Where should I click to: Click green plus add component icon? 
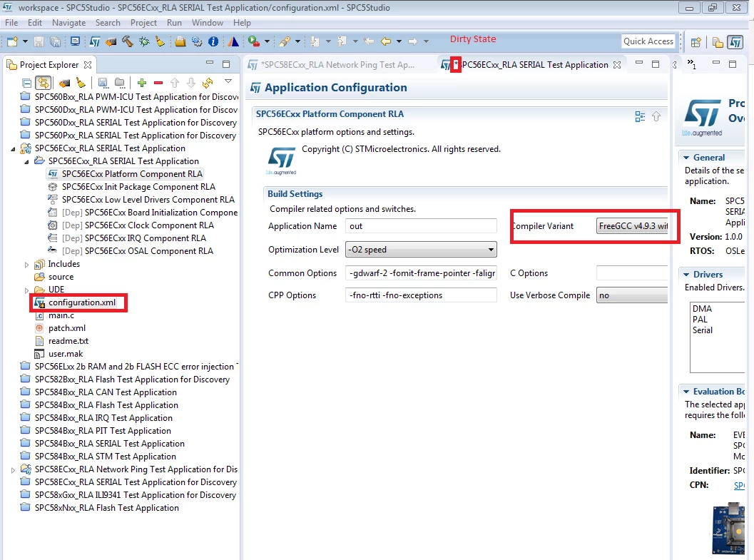(142, 83)
